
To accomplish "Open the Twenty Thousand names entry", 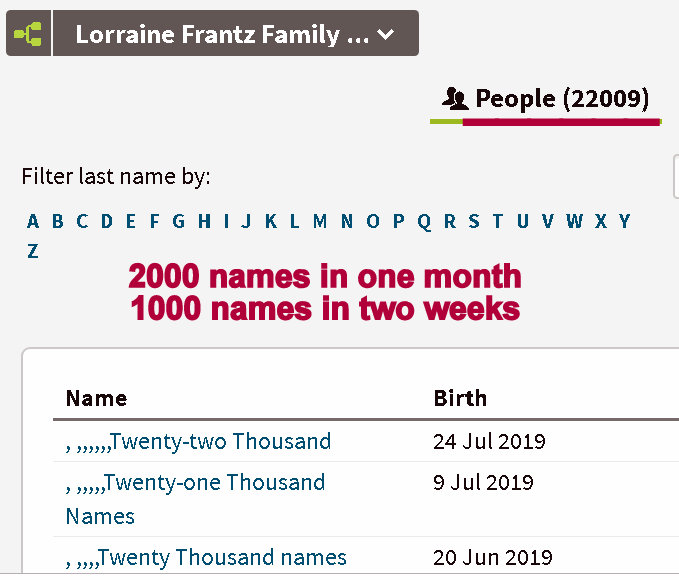I will click(206, 557).
